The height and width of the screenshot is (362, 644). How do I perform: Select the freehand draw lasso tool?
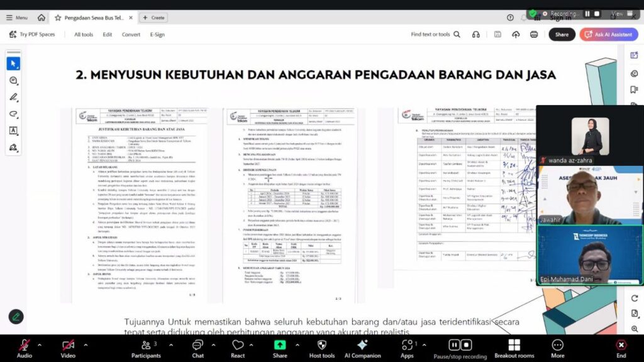click(x=13, y=114)
